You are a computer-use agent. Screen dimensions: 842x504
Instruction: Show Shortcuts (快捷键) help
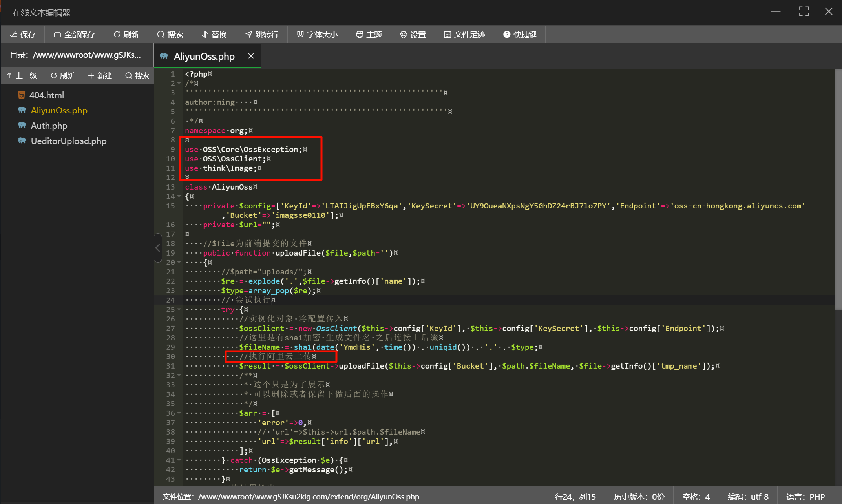(x=520, y=35)
